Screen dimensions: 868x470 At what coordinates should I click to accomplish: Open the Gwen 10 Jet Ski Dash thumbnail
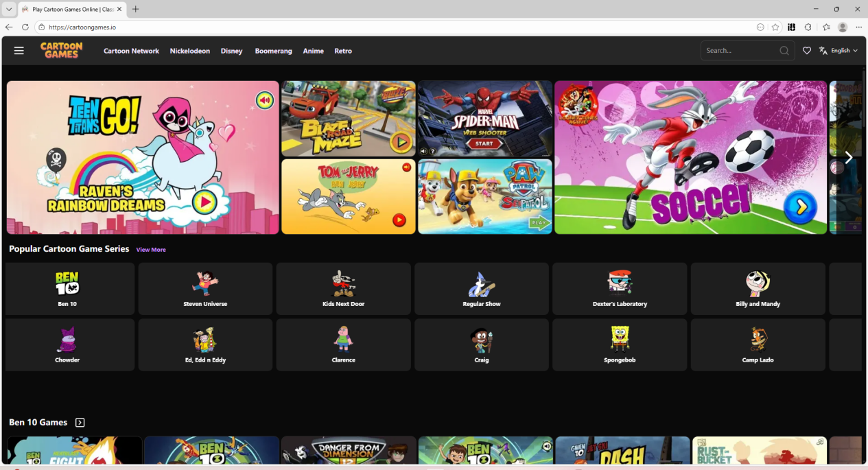pyautogui.click(x=622, y=451)
